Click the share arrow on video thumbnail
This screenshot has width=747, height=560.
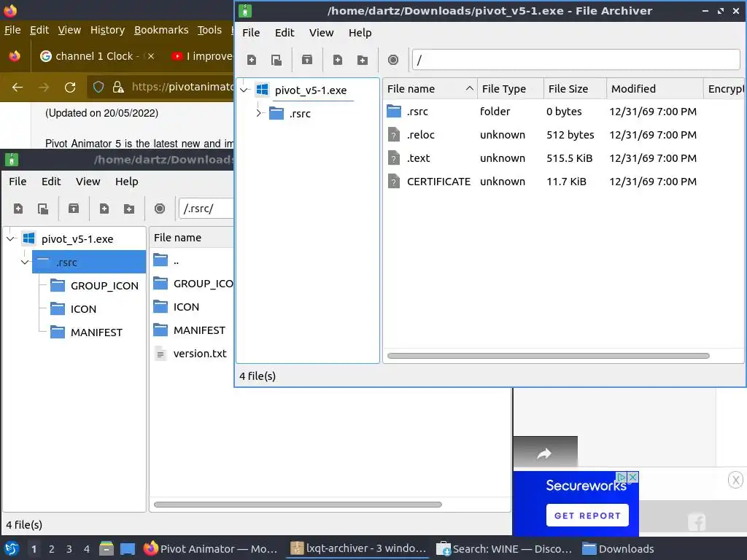(544, 454)
